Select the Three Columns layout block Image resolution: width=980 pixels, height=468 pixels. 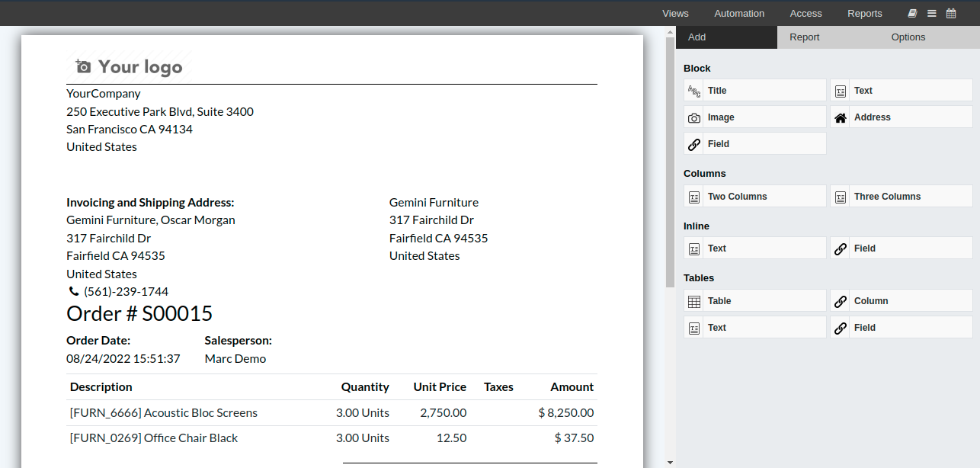(x=902, y=197)
